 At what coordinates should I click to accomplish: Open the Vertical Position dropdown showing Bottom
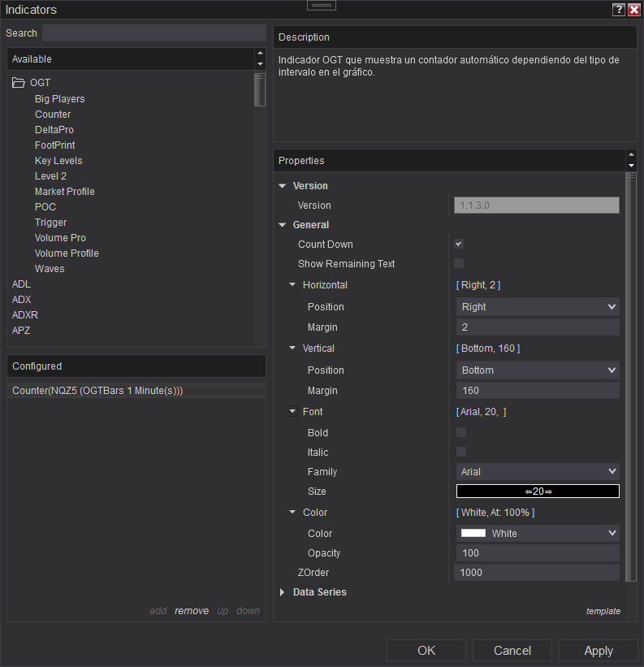click(538, 370)
